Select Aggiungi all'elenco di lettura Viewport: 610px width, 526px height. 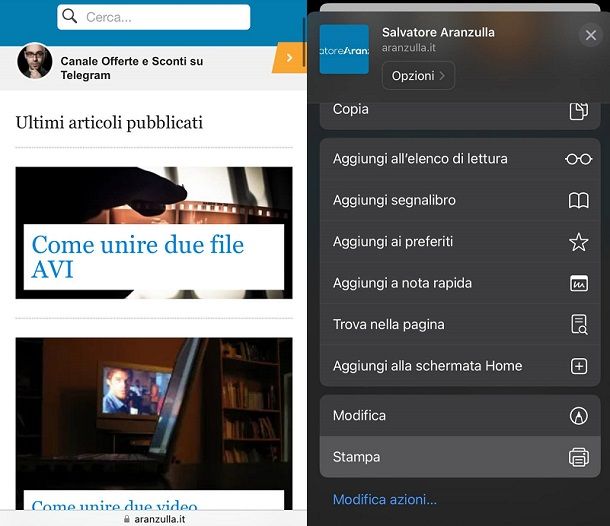click(x=460, y=159)
